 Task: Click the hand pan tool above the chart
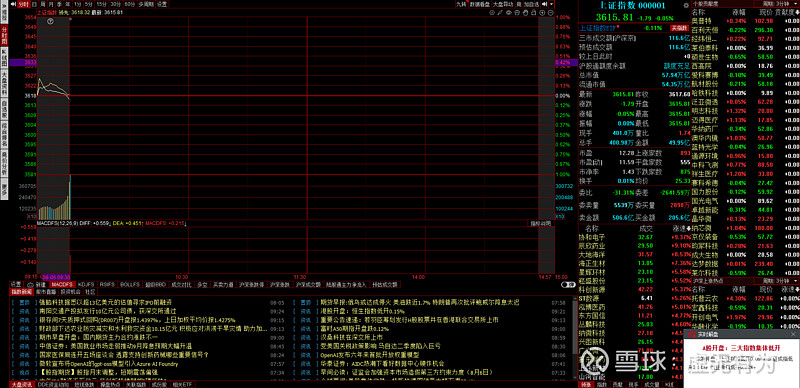[525, 12]
